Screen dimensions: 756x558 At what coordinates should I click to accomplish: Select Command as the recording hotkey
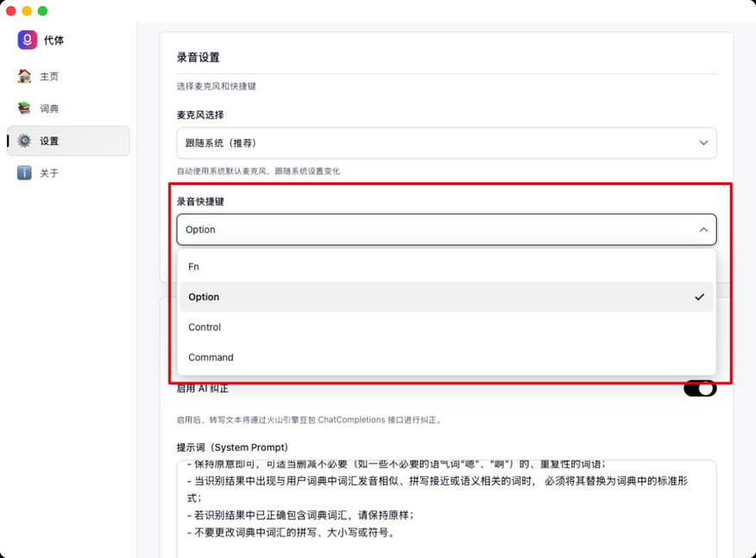click(211, 358)
